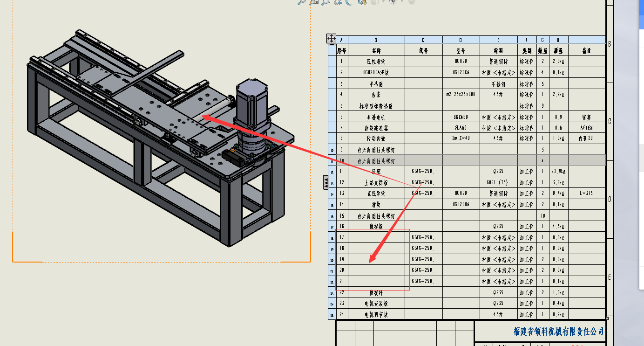Select the 电机安装板 name cell
This screenshot has height=346, width=644.
click(x=376, y=304)
